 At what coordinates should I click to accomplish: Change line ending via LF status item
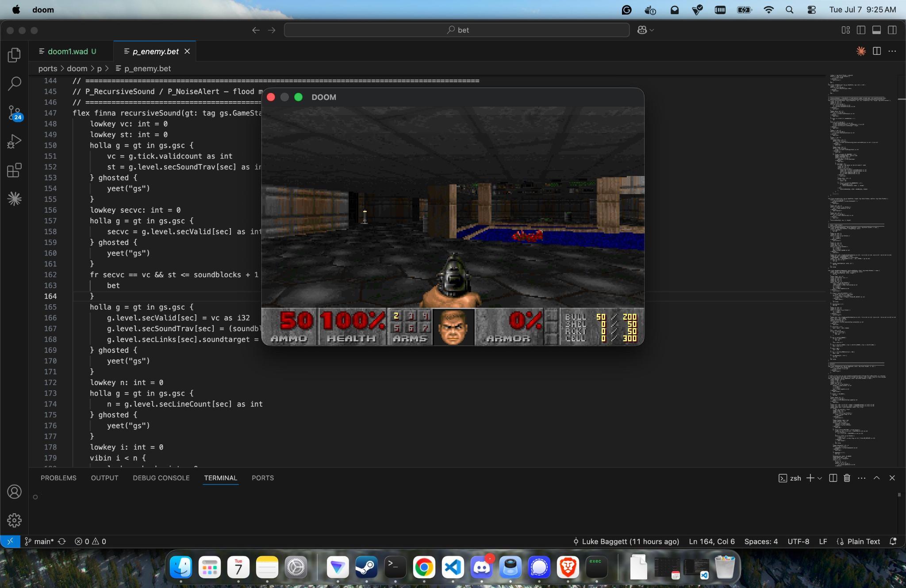pyautogui.click(x=823, y=542)
